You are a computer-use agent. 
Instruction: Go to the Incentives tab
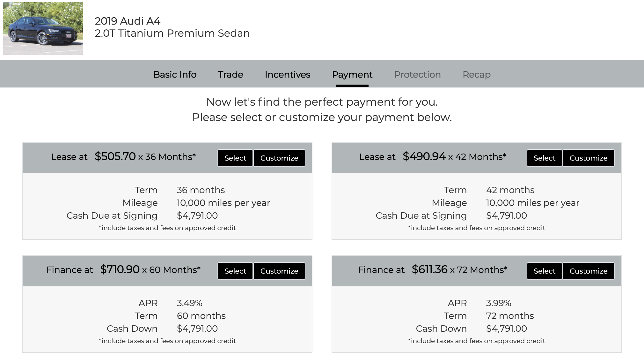point(288,74)
